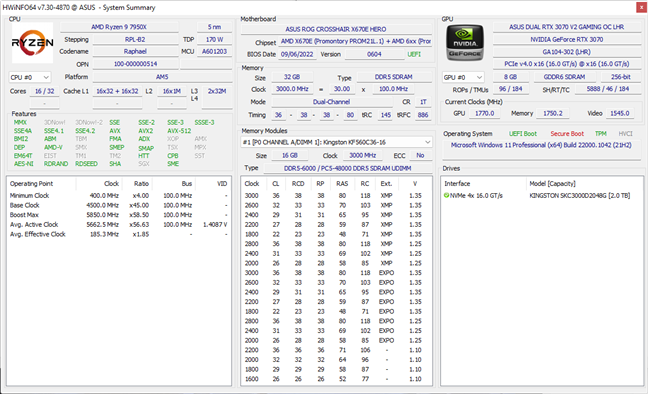Click the 09/06/2022 BIOS date value
The width and height of the screenshot is (648, 394).
pos(297,54)
